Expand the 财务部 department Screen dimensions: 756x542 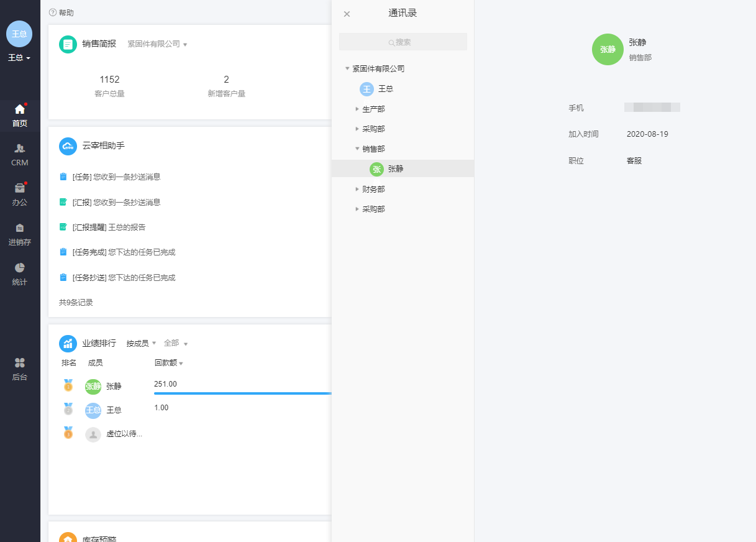pos(357,189)
